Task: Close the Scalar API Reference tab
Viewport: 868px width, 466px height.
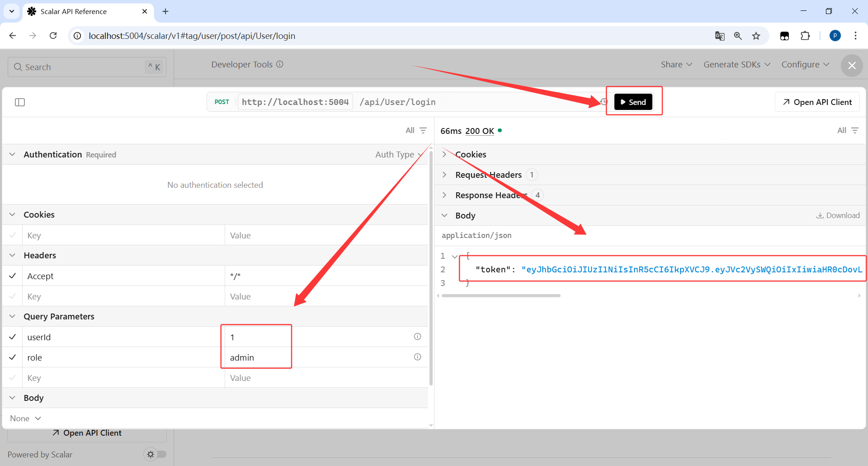Action: [x=145, y=11]
